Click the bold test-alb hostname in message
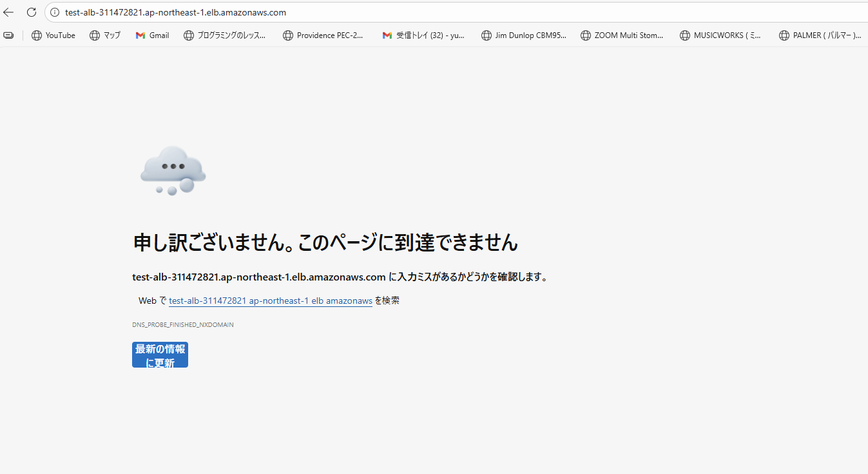Screen dimensions: 868x474 259,277
